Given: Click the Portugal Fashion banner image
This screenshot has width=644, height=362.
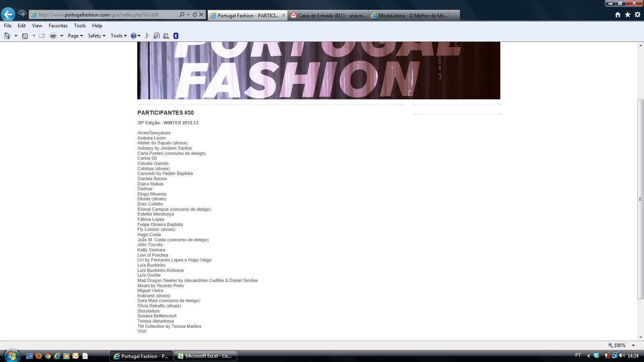Looking at the screenshot, I should coord(318,70).
